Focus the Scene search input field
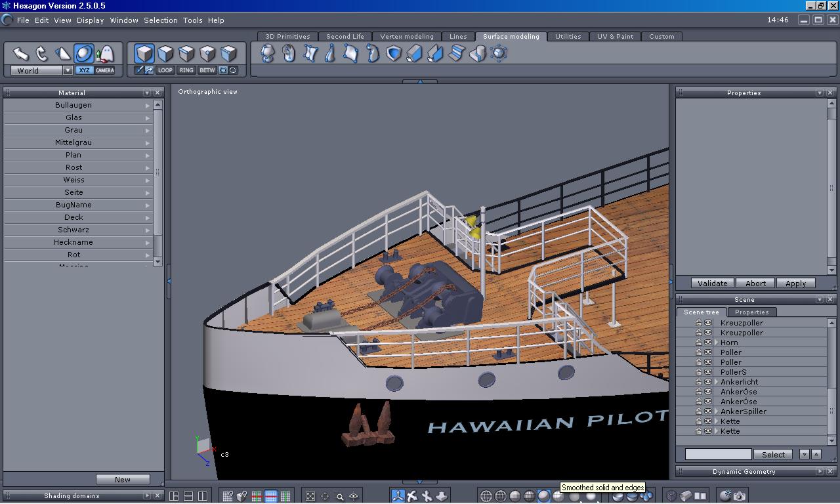The image size is (840, 504). coord(718,454)
